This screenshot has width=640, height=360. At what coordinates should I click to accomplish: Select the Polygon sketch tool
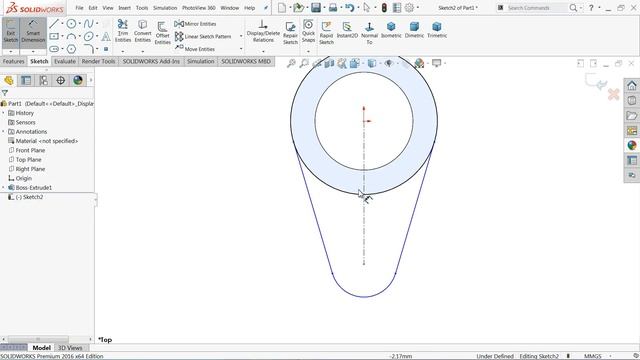[71, 49]
